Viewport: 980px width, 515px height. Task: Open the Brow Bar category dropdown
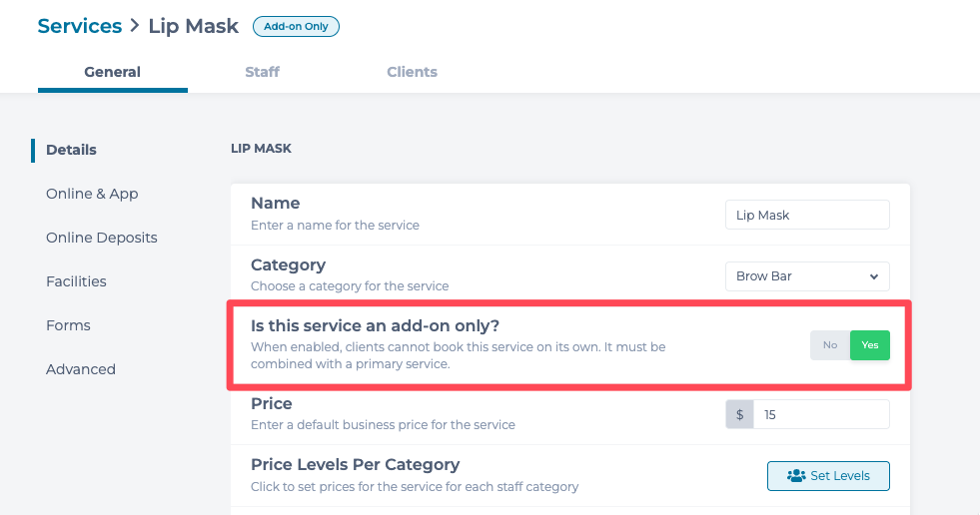click(x=806, y=276)
